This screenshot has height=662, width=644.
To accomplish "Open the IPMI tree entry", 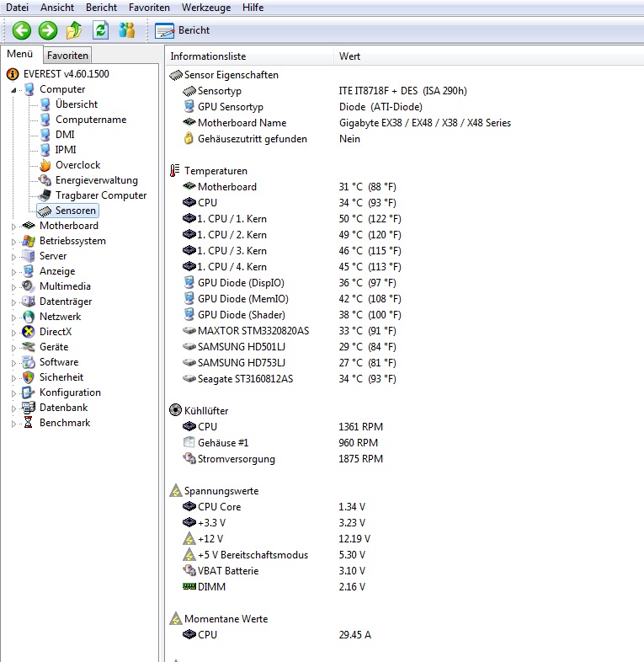I will point(66,150).
